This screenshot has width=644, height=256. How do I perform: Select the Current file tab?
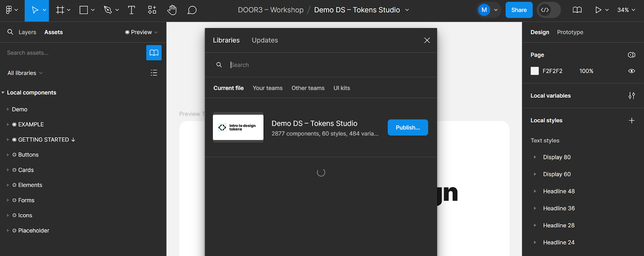[x=229, y=88]
